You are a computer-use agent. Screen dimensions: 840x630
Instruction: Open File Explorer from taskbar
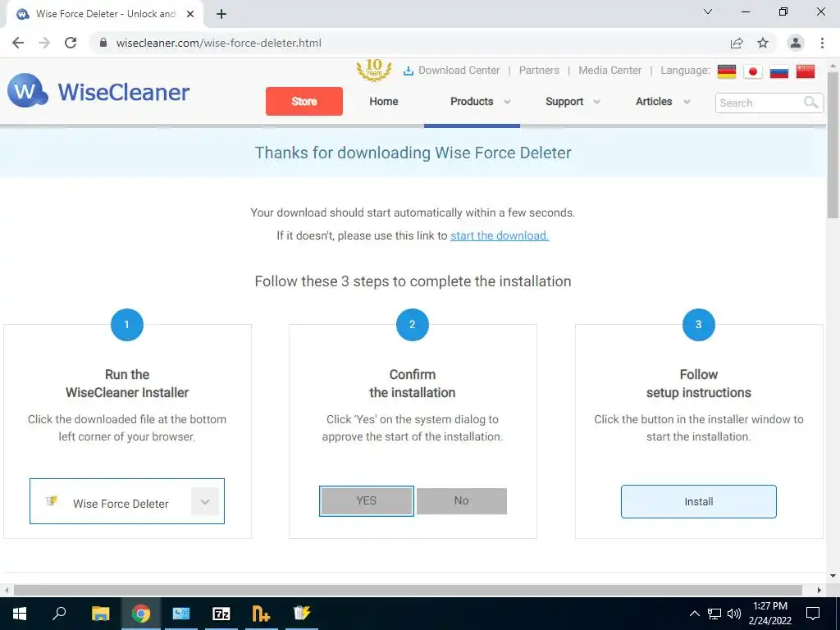click(x=100, y=614)
